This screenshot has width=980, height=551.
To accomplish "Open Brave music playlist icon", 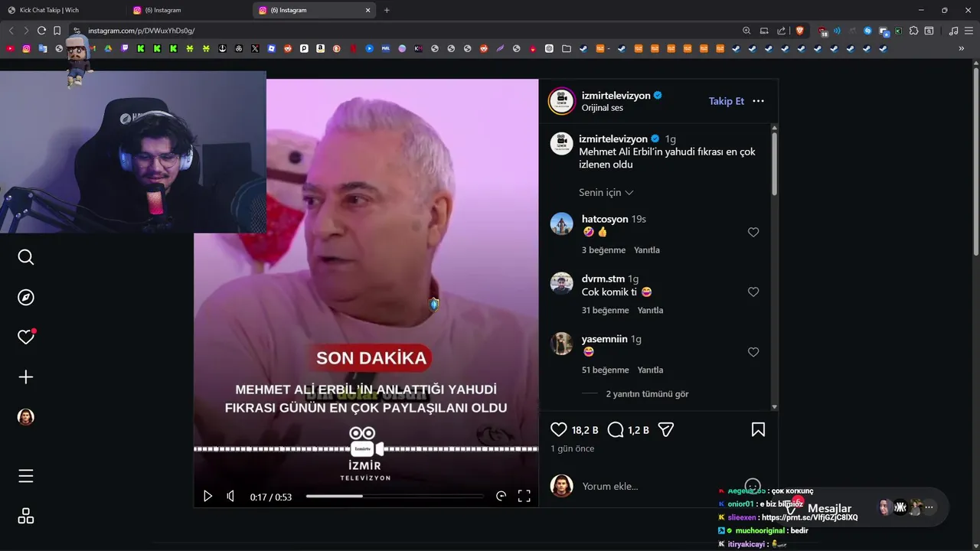I will point(953,31).
